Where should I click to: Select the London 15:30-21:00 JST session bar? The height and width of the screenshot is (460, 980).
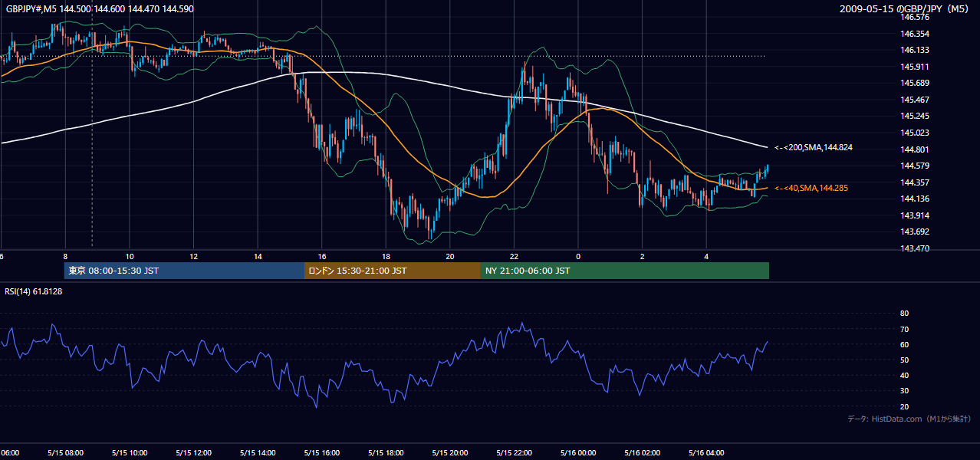pyautogui.click(x=393, y=271)
